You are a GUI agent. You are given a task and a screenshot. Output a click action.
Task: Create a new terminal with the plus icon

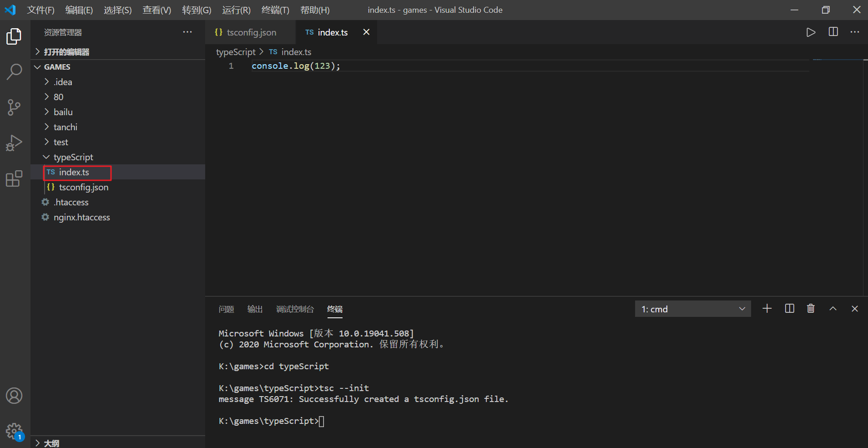[x=767, y=309]
